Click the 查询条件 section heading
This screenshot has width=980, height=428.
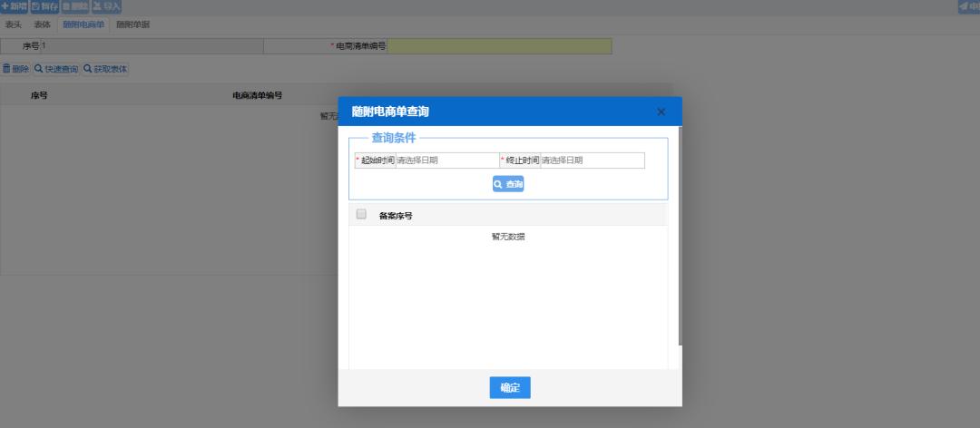(x=394, y=138)
